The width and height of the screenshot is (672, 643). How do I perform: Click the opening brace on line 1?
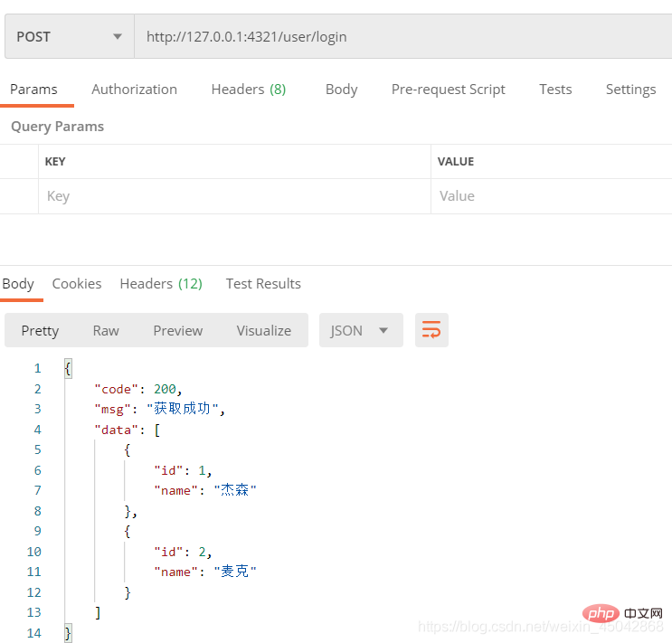click(x=68, y=369)
